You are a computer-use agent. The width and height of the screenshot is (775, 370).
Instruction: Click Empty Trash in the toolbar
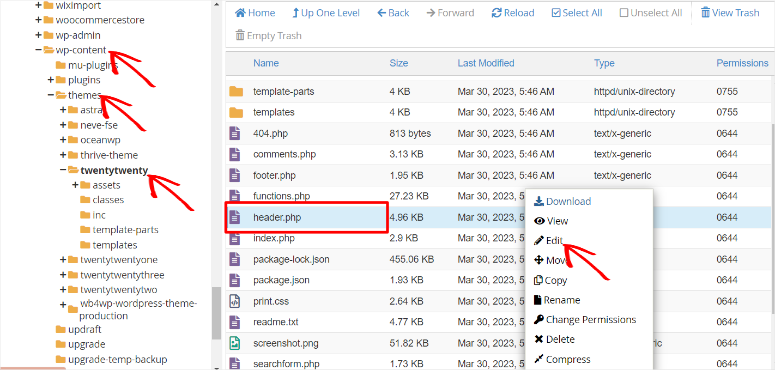(x=268, y=36)
